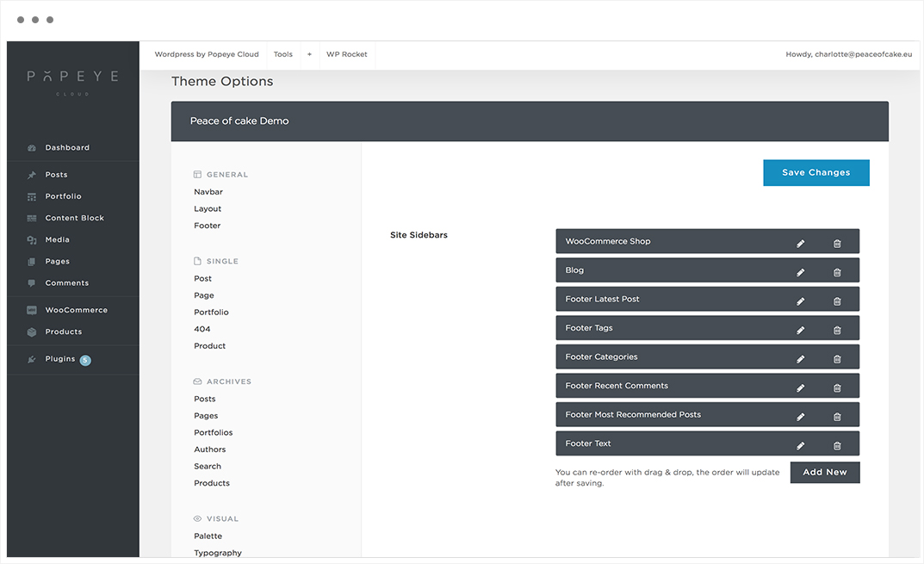Select Page under Single options
Screen dimensions: 924x564
204,296
